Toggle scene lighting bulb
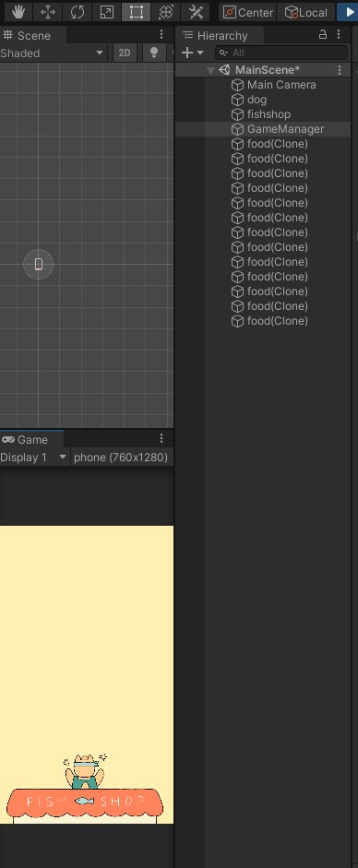This screenshot has width=358, height=868. pos(154,54)
